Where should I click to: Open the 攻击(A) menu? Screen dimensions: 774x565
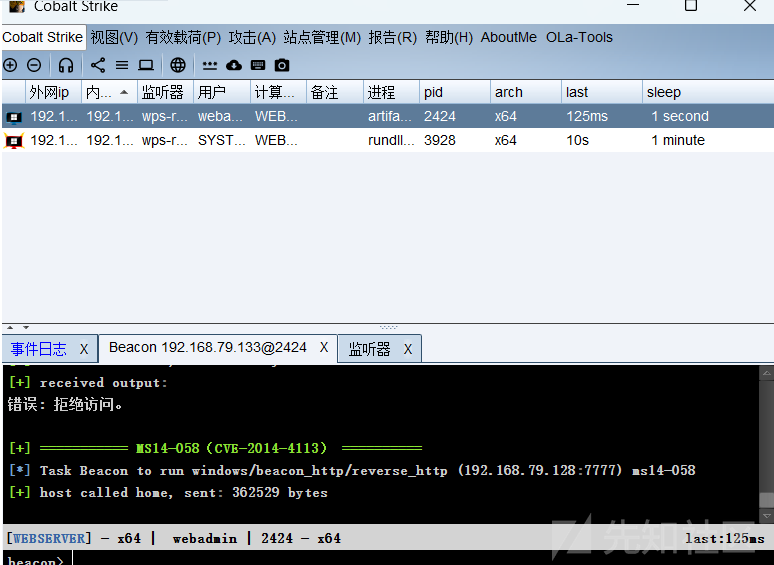click(x=252, y=38)
